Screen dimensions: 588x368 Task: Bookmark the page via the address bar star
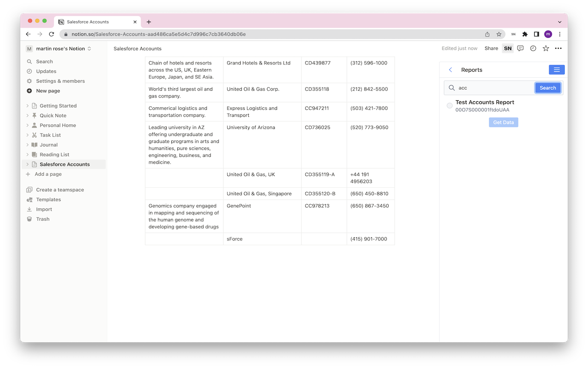pyautogui.click(x=499, y=34)
